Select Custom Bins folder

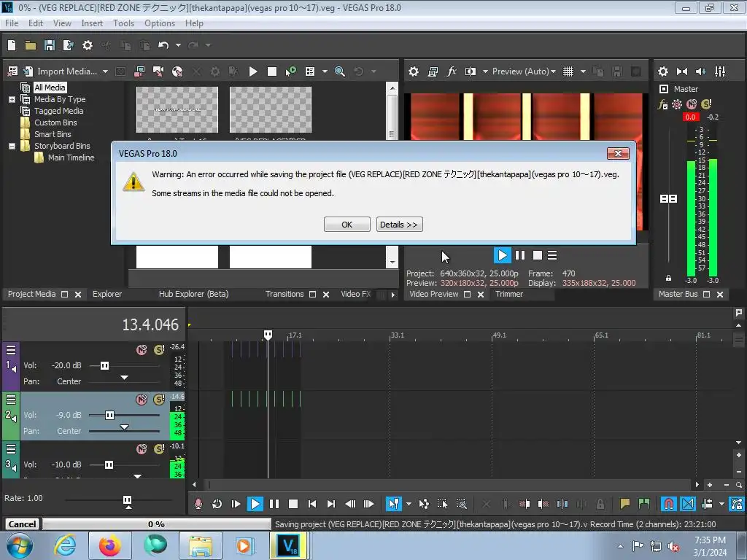click(x=55, y=122)
